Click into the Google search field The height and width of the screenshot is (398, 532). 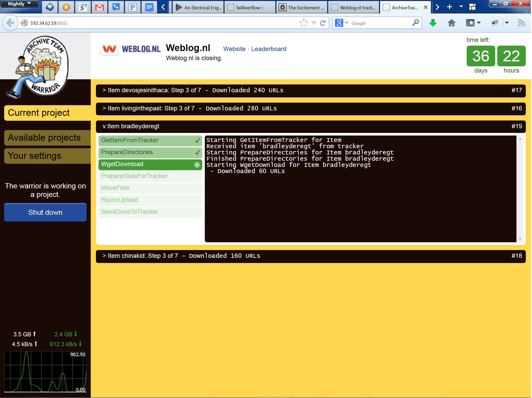point(380,23)
